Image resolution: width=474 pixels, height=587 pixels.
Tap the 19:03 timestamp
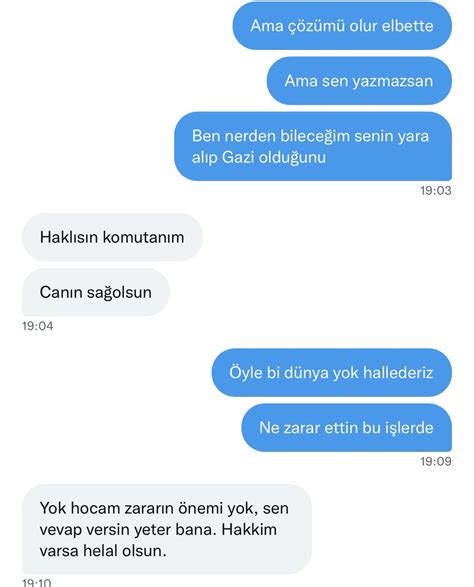pyautogui.click(x=436, y=191)
